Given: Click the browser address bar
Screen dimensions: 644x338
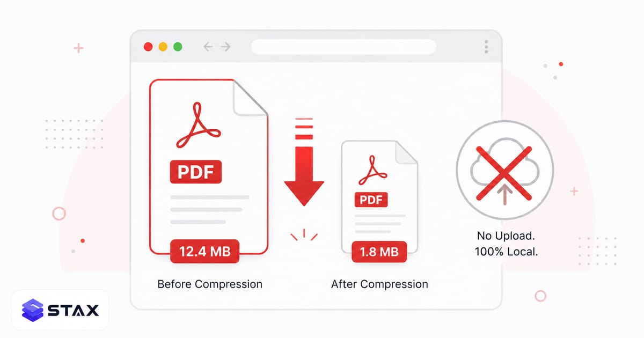Looking at the screenshot, I should (343, 47).
